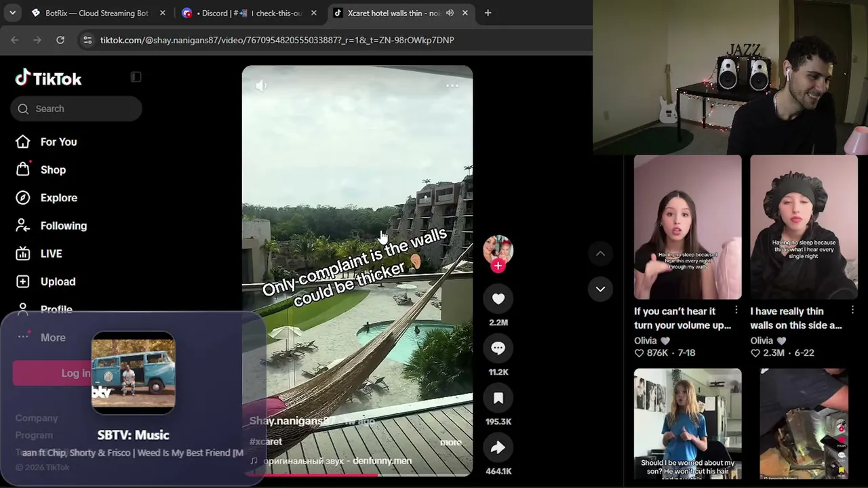Image resolution: width=868 pixels, height=488 pixels.
Task: Close the Discord browser tab
Action: (314, 13)
